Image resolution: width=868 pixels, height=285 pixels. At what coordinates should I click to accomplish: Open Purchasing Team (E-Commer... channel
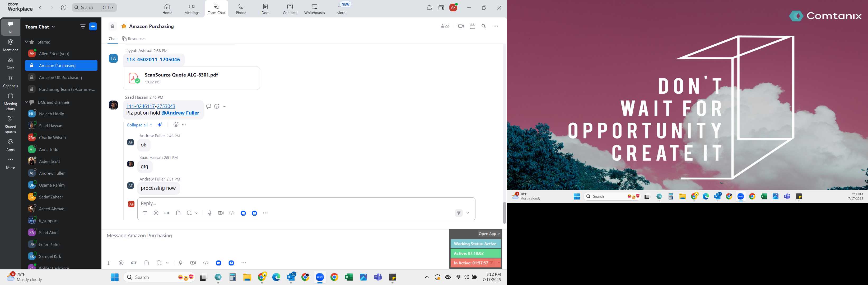[x=61, y=89]
